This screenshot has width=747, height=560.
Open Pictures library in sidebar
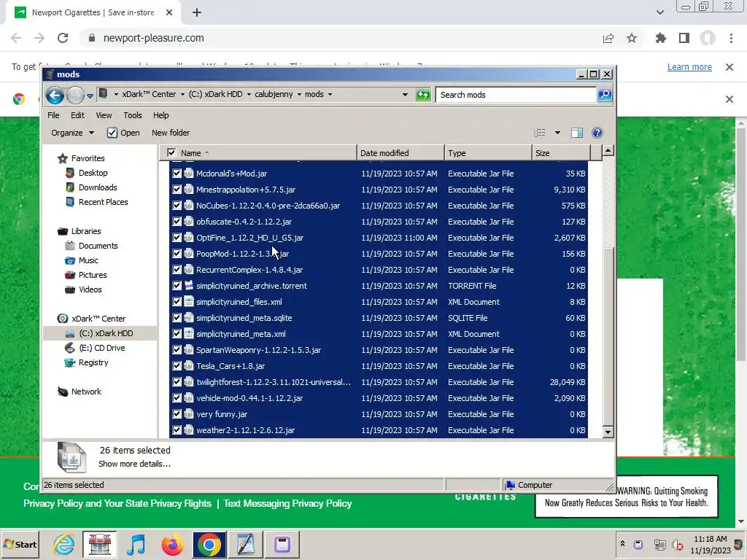[x=93, y=275]
